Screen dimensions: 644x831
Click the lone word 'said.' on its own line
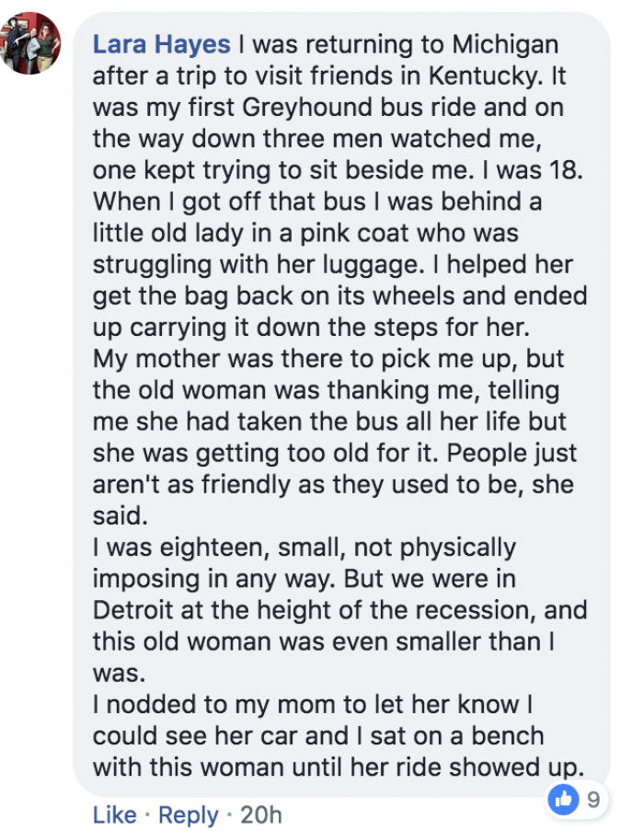click(120, 515)
